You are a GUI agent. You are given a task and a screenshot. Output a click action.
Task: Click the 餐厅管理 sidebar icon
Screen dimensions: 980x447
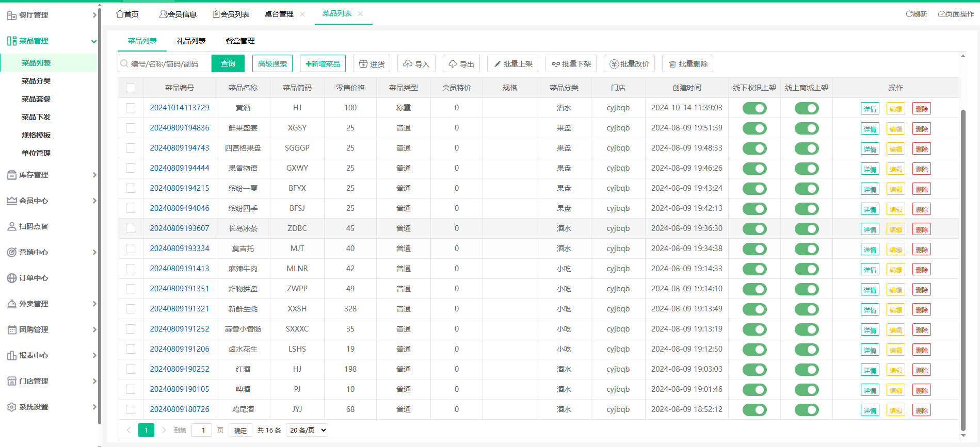click(x=11, y=15)
